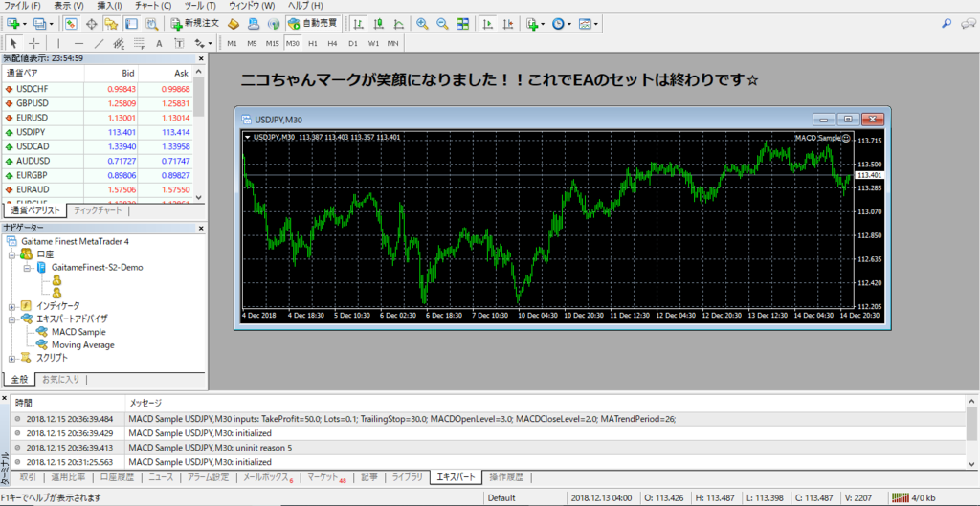The width and height of the screenshot is (980, 506).
Task: Click the search magnifier icon
Action: point(947,24)
